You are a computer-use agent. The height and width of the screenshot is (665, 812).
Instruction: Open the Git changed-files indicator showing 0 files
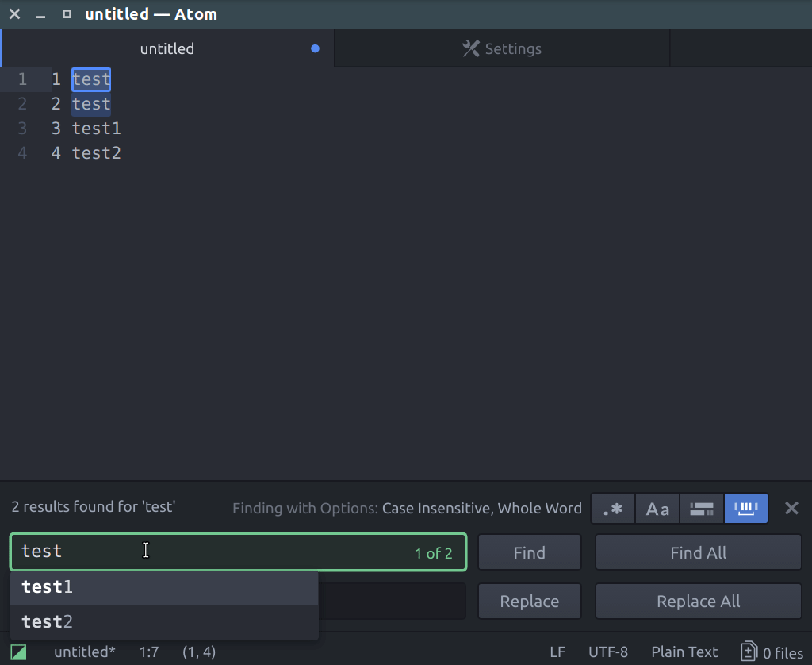772,651
